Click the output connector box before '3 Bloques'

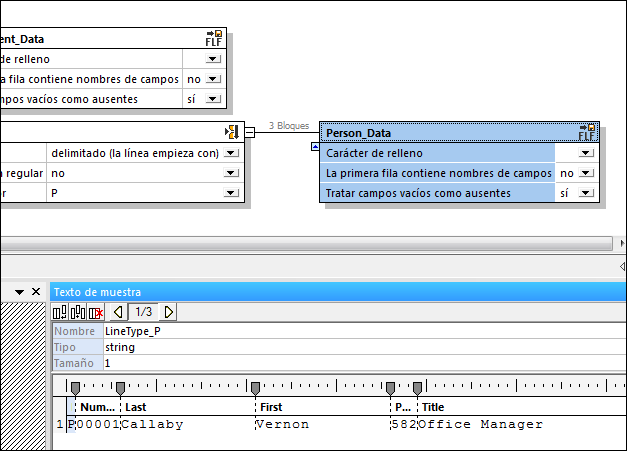[x=250, y=132]
